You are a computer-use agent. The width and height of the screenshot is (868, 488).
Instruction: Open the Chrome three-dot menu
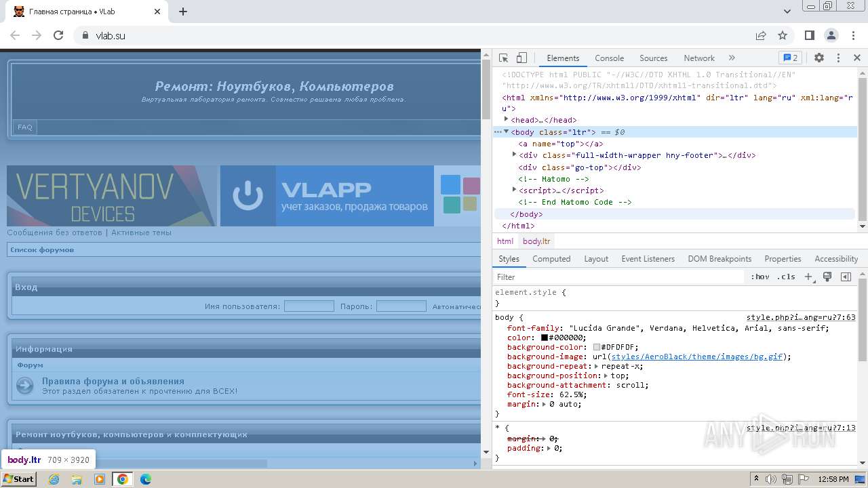click(853, 35)
